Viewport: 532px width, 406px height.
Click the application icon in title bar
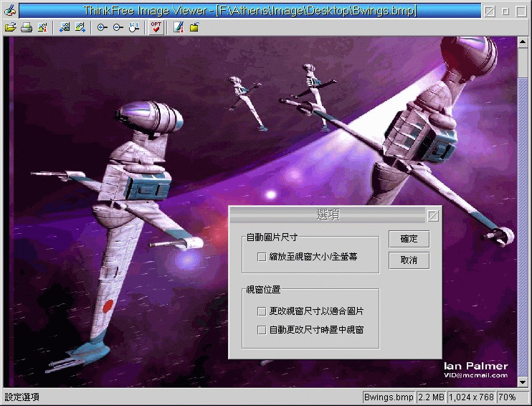tap(10, 11)
